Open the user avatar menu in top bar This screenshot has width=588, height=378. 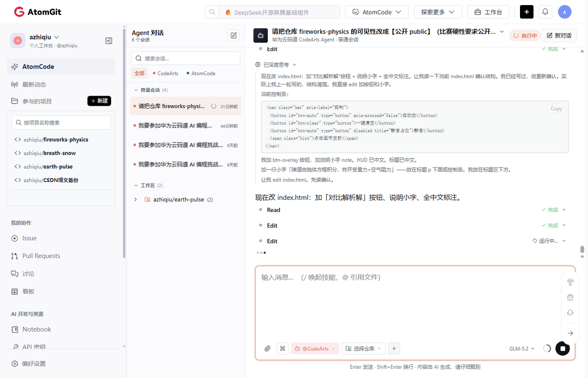pos(565,12)
